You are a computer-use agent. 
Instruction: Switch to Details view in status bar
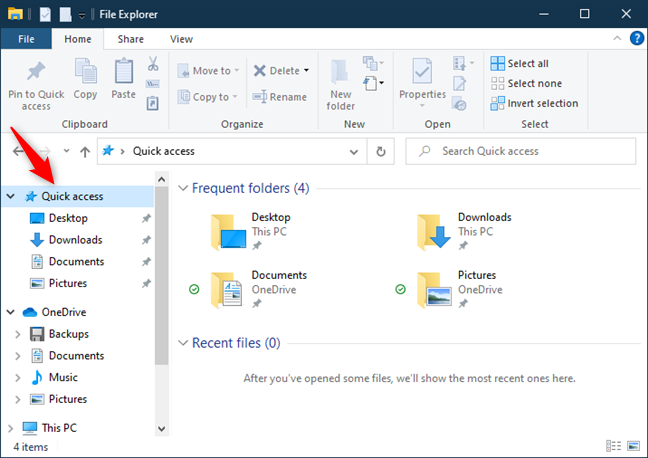coord(614,446)
